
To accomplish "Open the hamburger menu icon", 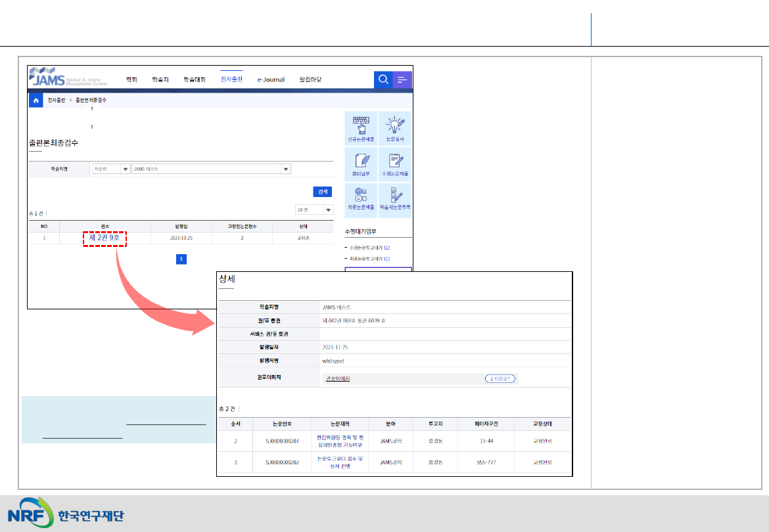I will (x=402, y=80).
